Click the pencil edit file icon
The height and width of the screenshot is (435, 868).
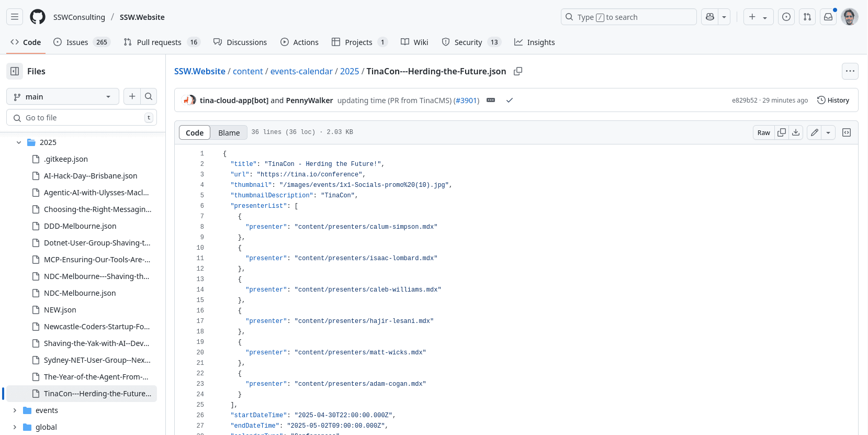tap(814, 132)
